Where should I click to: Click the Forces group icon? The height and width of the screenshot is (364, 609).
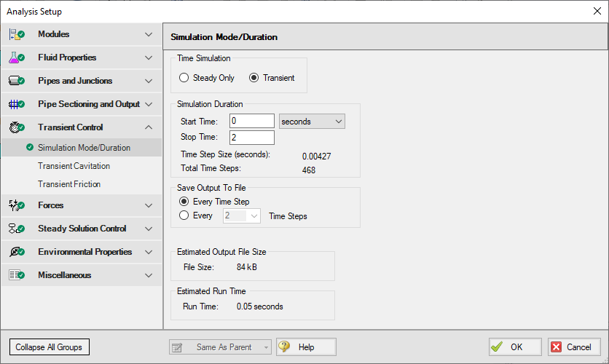(x=17, y=205)
